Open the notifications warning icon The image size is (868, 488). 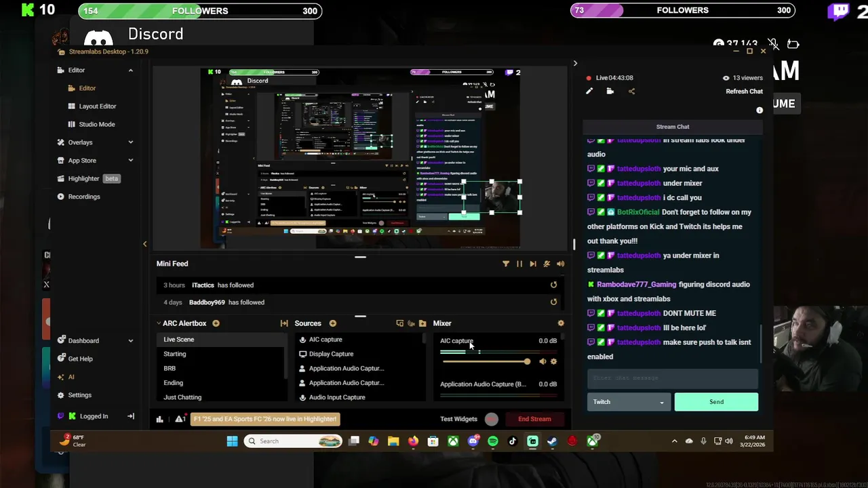click(x=180, y=419)
